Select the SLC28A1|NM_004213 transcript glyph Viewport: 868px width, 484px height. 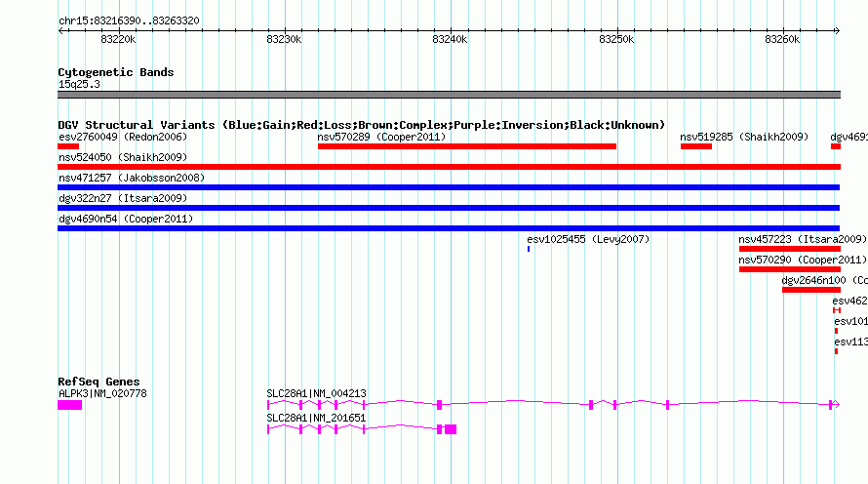(x=553, y=405)
